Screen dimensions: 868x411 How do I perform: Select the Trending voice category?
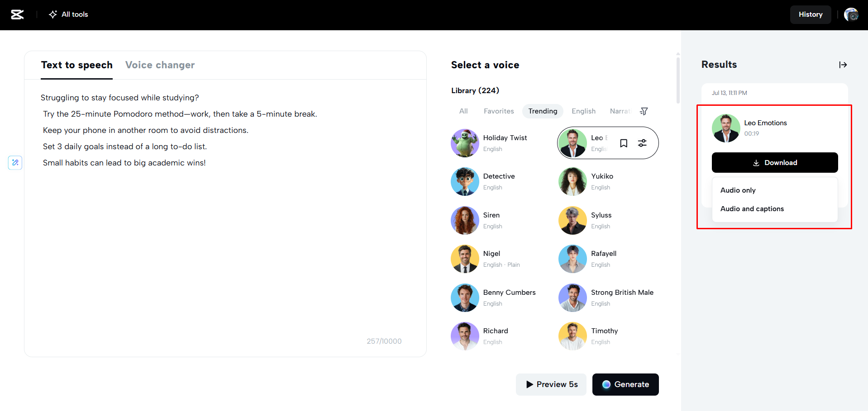tap(543, 111)
